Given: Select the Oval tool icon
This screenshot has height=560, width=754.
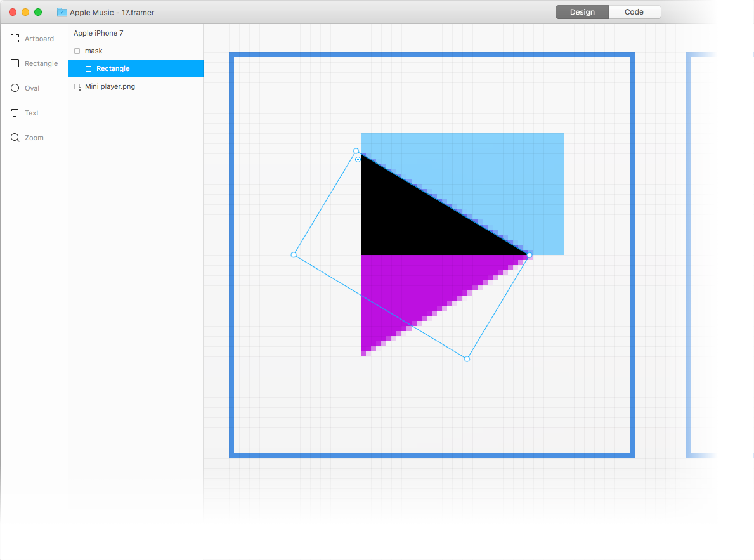Looking at the screenshot, I should click(x=15, y=88).
